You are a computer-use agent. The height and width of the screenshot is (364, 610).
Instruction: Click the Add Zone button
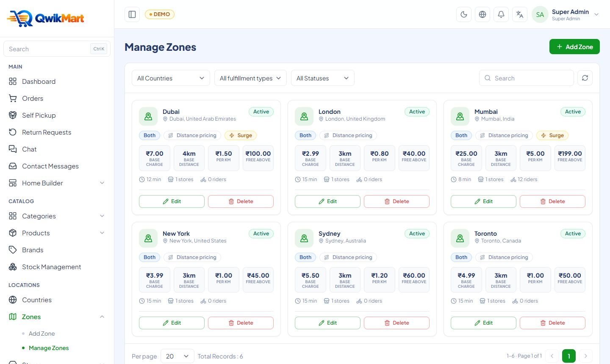click(574, 47)
